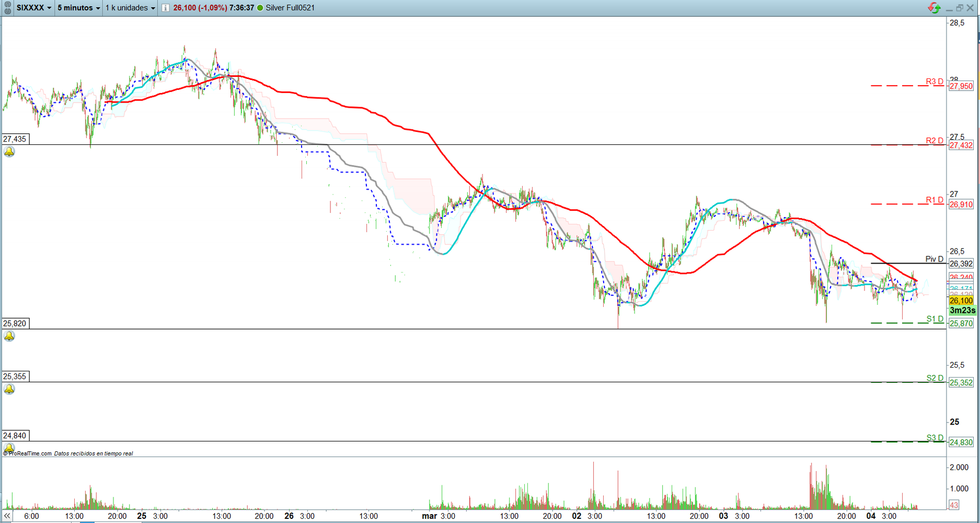This screenshot has height=523, width=980.
Task: Click the 26,910 price tag on axis
Action: (961, 204)
